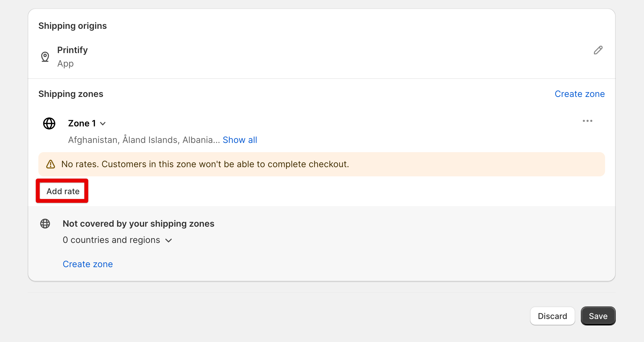Discard the unsaved changes
Screen dimensions: 644x342
click(x=552, y=316)
